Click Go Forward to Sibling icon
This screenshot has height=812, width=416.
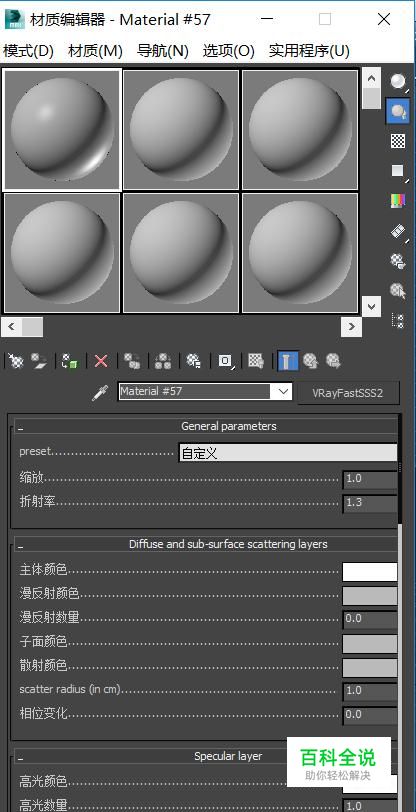(x=333, y=360)
